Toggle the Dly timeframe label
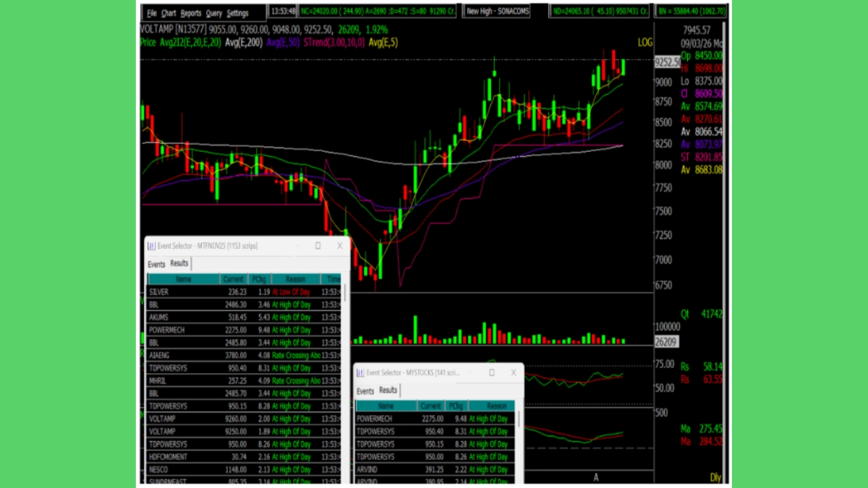Image resolution: width=868 pixels, height=488 pixels. [716, 478]
